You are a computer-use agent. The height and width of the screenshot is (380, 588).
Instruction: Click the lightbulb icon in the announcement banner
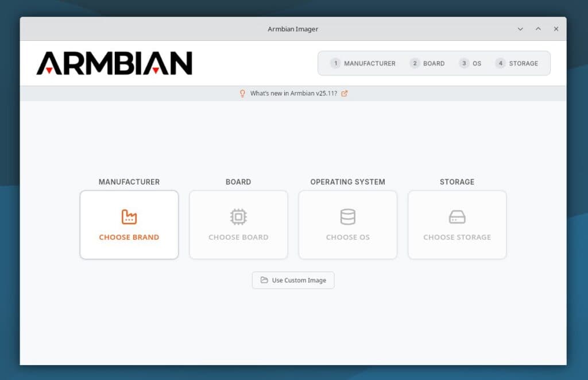point(242,93)
